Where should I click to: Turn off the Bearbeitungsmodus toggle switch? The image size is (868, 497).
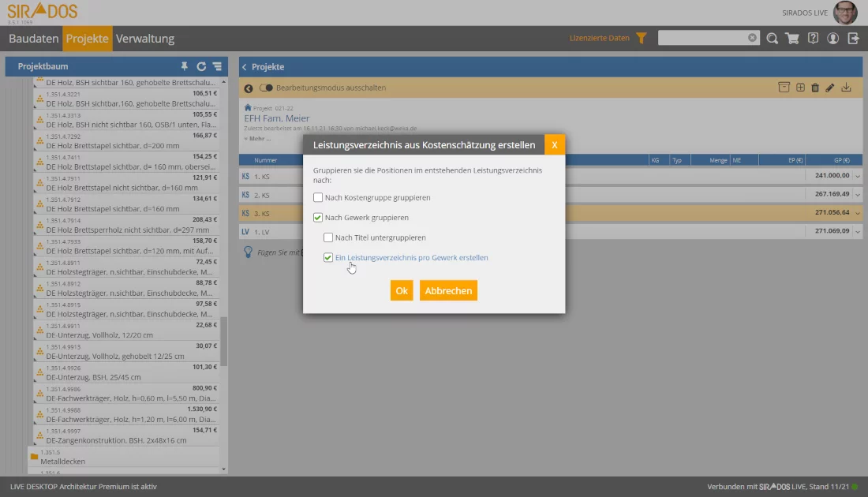(x=266, y=88)
